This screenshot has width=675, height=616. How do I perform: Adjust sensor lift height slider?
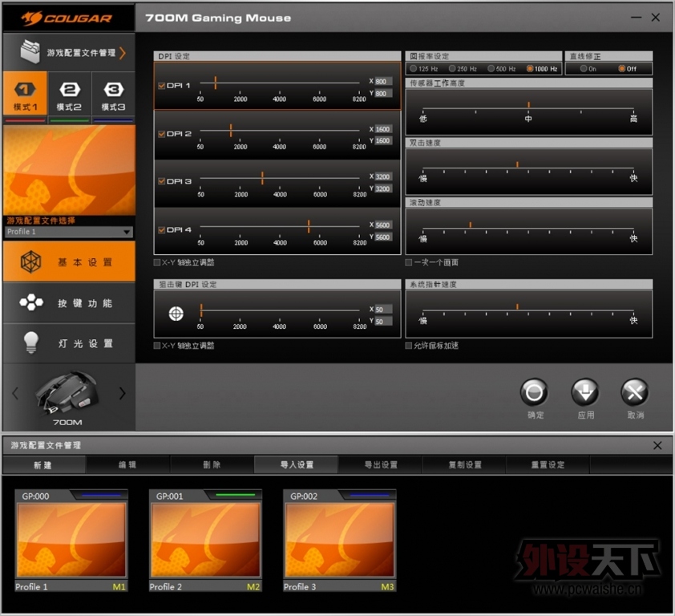[x=528, y=105]
